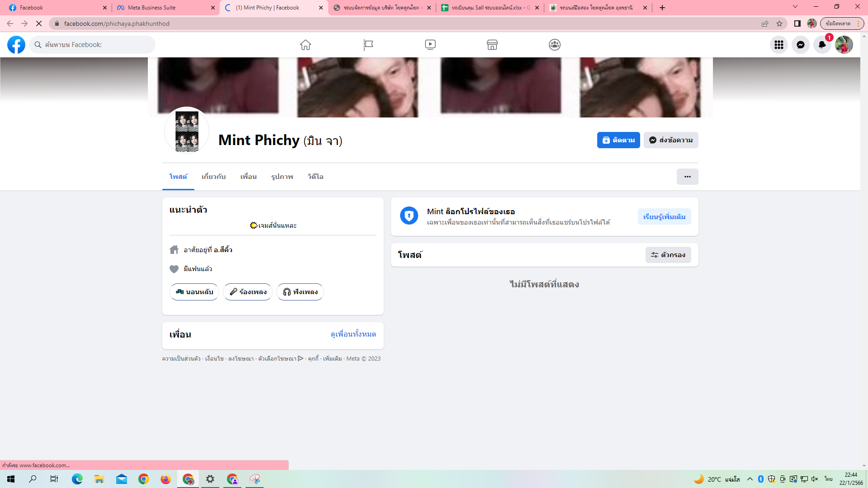Click the blue ติดตาม follow button

coord(618,140)
